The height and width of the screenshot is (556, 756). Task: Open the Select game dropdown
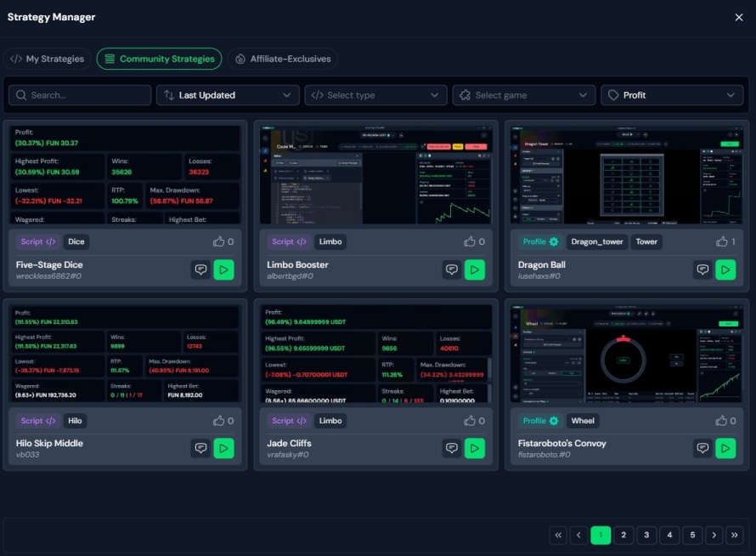[523, 95]
